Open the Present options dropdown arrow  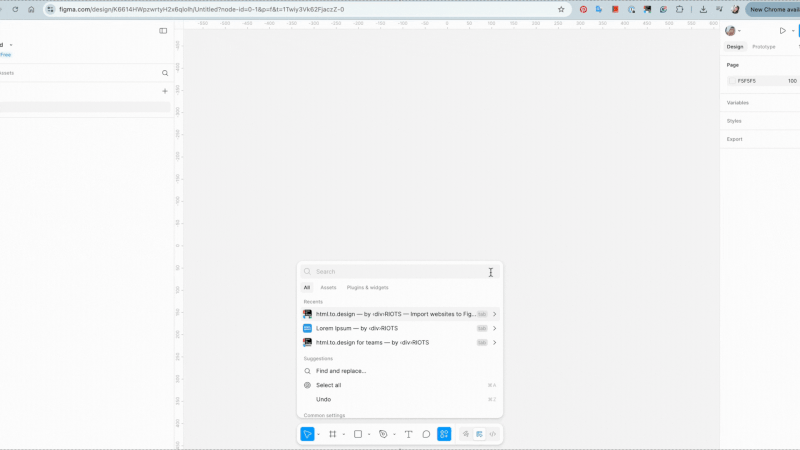click(x=793, y=31)
